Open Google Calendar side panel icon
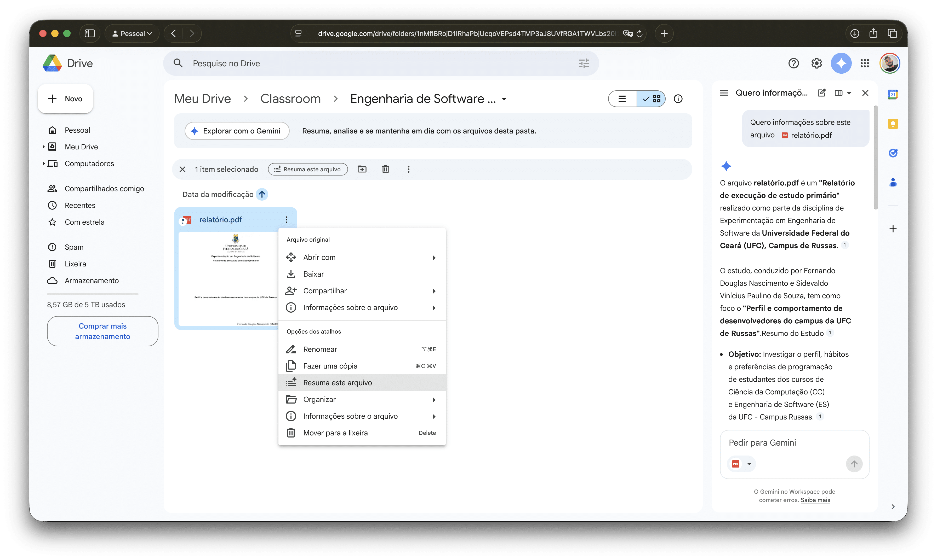The height and width of the screenshot is (560, 937). [893, 94]
